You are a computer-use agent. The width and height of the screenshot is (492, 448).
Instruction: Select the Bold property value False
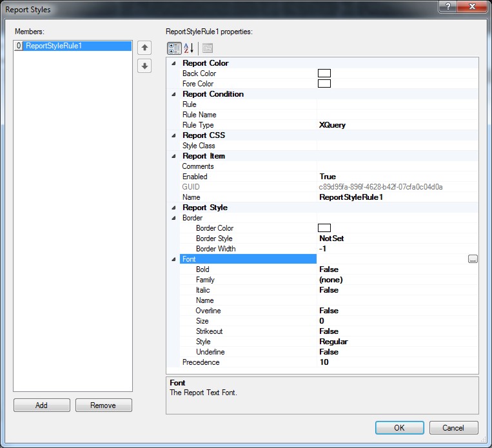tap(329, 269)
